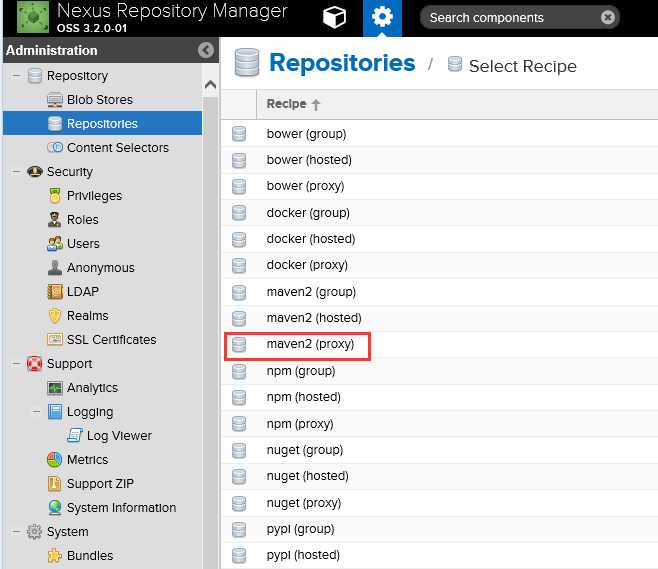Open the Realms label in Security
The height and width of the screenshot is (569, 658).
click(x=88, y=315)
